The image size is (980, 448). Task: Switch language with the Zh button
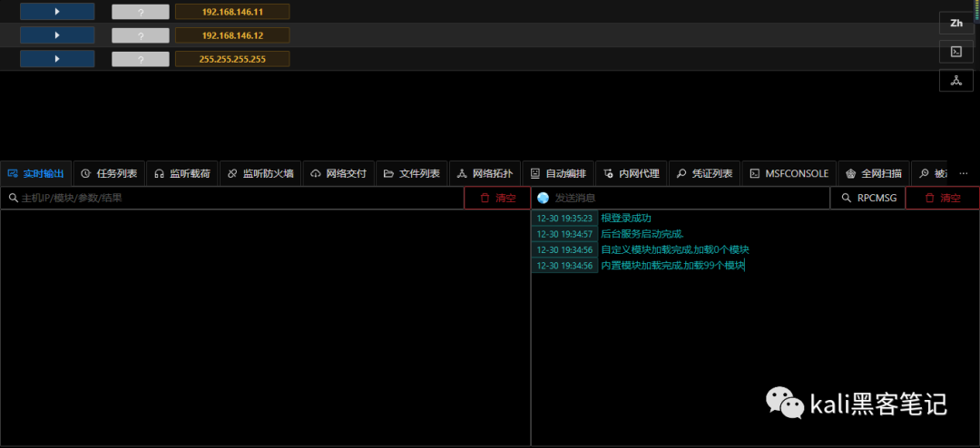point(956,23)
